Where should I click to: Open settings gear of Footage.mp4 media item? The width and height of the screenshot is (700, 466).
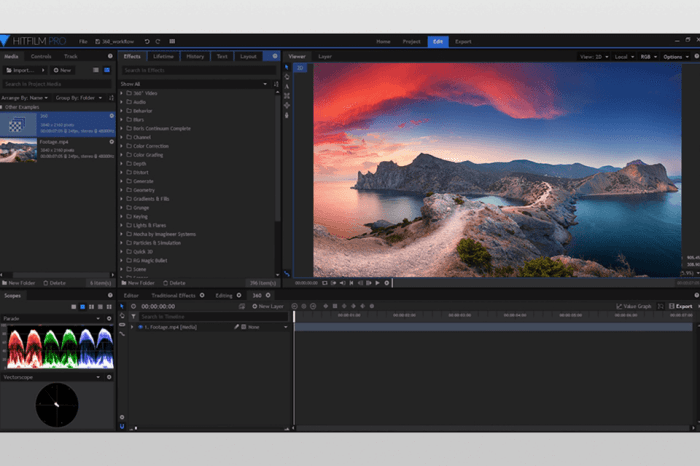tap(112, 142)
